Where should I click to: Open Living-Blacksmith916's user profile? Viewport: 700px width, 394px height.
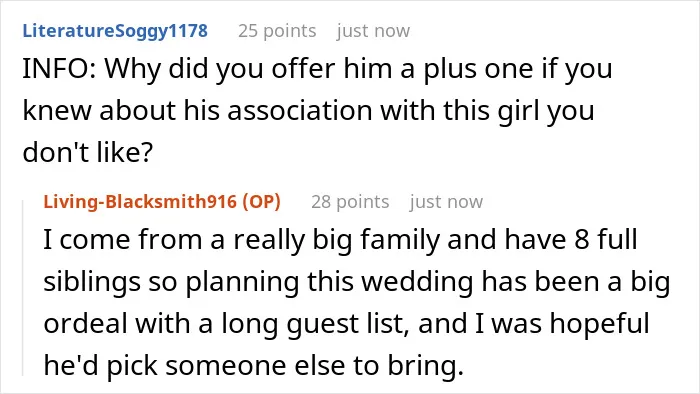[140, 202]
